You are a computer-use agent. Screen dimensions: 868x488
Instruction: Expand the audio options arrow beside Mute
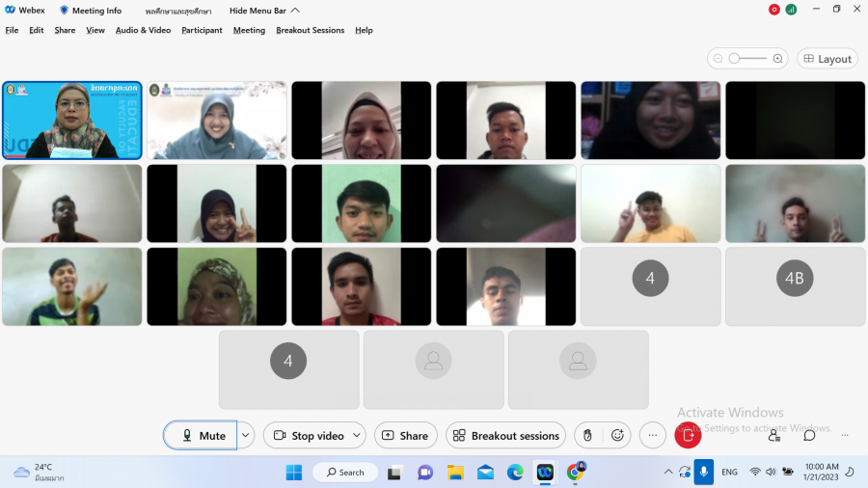246,436
